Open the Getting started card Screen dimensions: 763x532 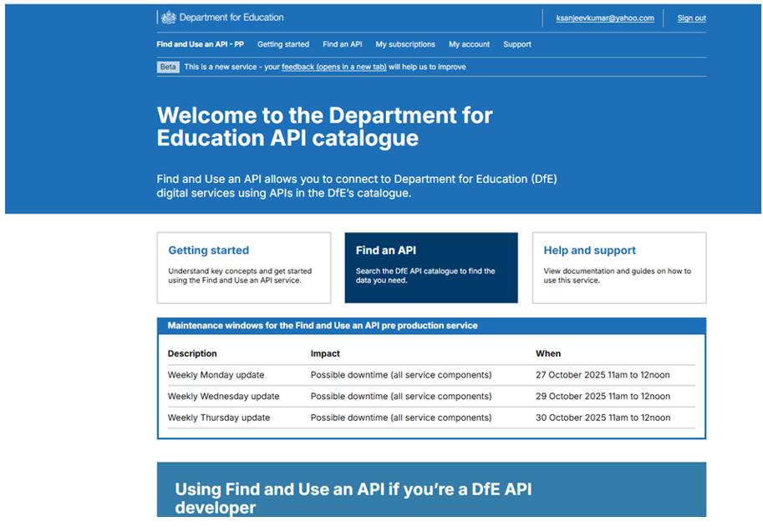(x=244, y=267)
